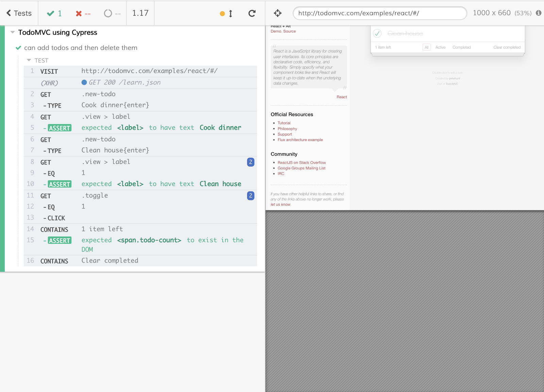
Task: Select the Completed filter in todo app
Action: pos(461,47)
